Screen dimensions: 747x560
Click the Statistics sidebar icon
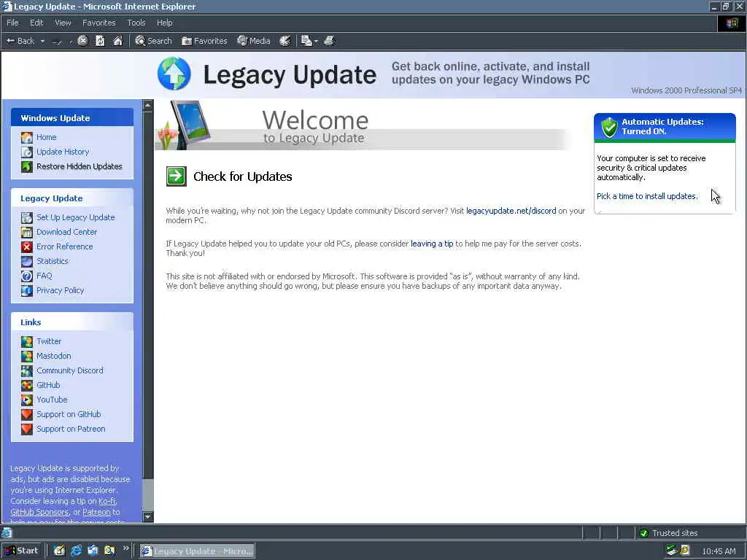pyautogui.click(x=27, y=262)
